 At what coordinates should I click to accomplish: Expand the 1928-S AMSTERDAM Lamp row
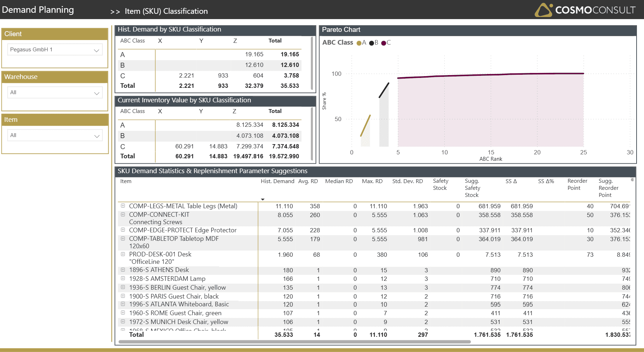tap(123, 279)
